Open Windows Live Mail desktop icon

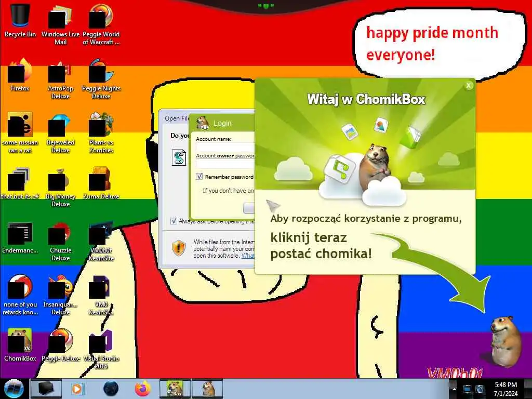pyautogui.click(x=60, y=24)
